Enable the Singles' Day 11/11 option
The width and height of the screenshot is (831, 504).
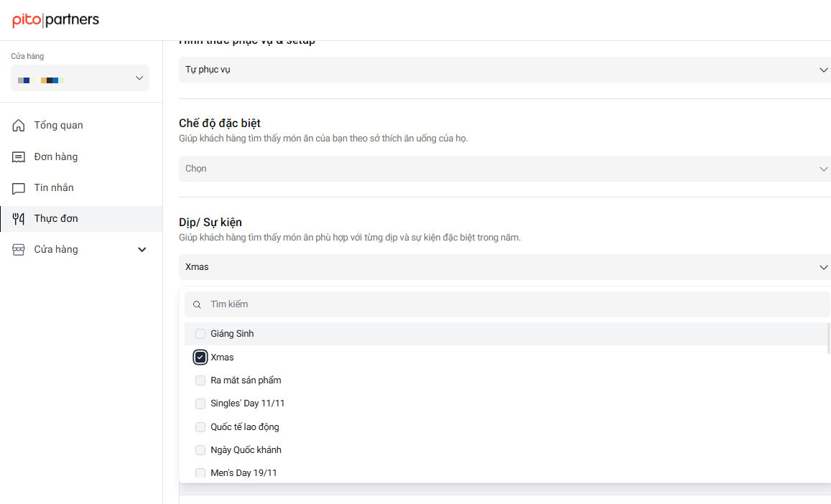coord(200,403)
